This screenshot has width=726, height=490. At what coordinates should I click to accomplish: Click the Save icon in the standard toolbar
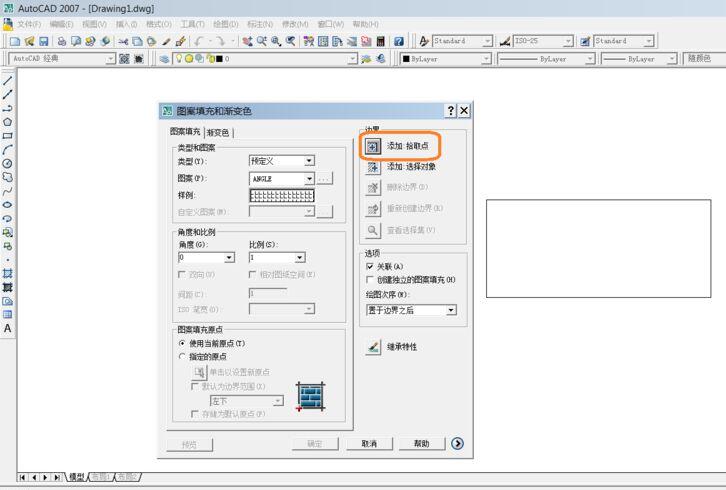(x=44, y=41)
